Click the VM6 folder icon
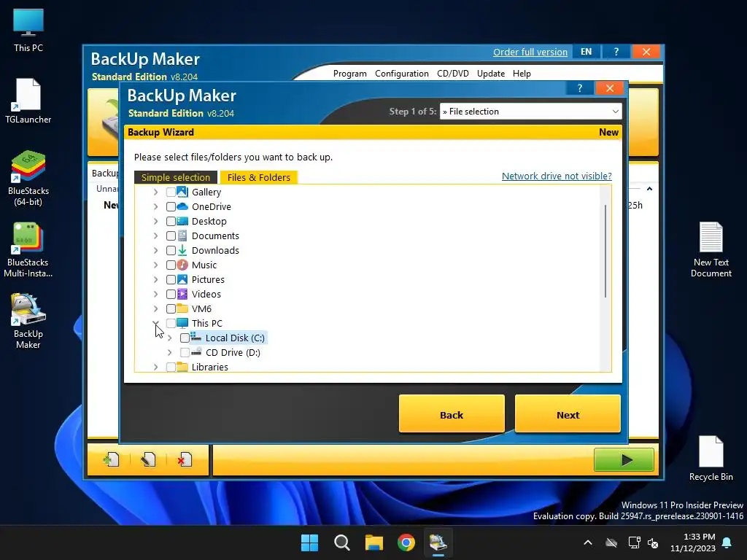This screenshot has height=560, width=747. [x=182, y=308]
